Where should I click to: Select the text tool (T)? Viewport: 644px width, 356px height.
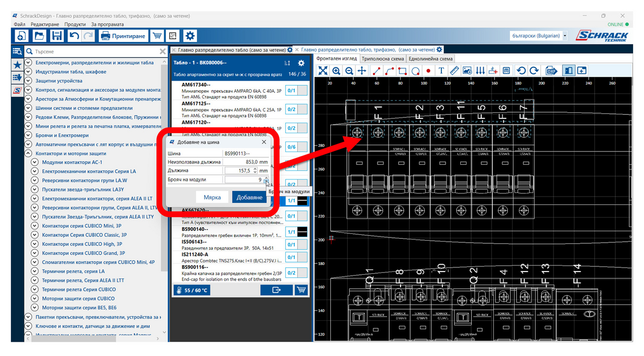pos(441,71)
